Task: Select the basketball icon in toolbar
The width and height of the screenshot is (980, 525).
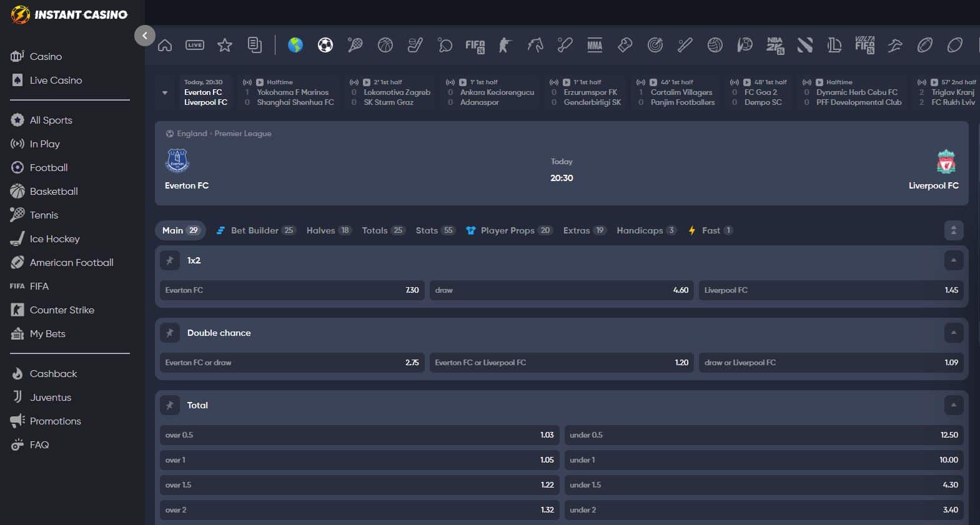Action: click(x=385, y=45)
